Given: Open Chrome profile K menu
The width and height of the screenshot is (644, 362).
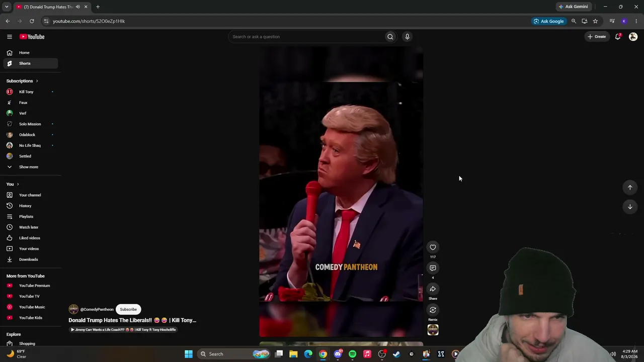Looking at the screenshot, I should 624,21.
